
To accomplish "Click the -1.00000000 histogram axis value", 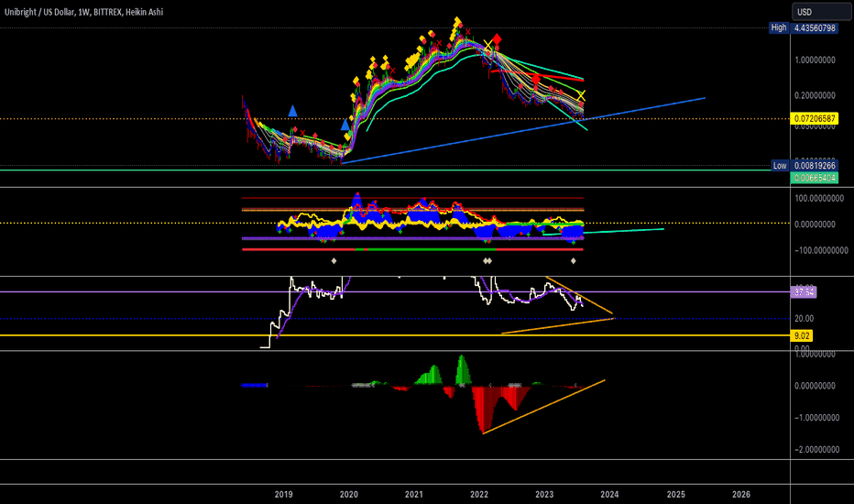I will (816, 417).
